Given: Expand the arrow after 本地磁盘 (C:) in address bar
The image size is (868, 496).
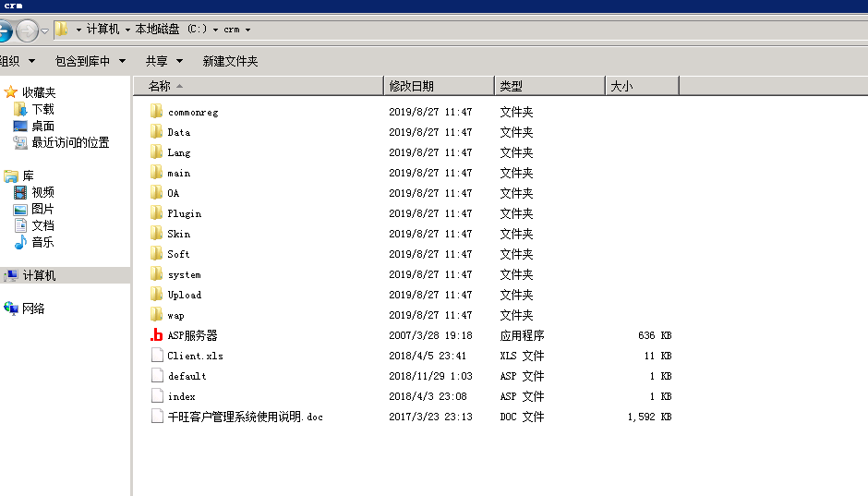Looking at the screenshot, I should 215,30.
